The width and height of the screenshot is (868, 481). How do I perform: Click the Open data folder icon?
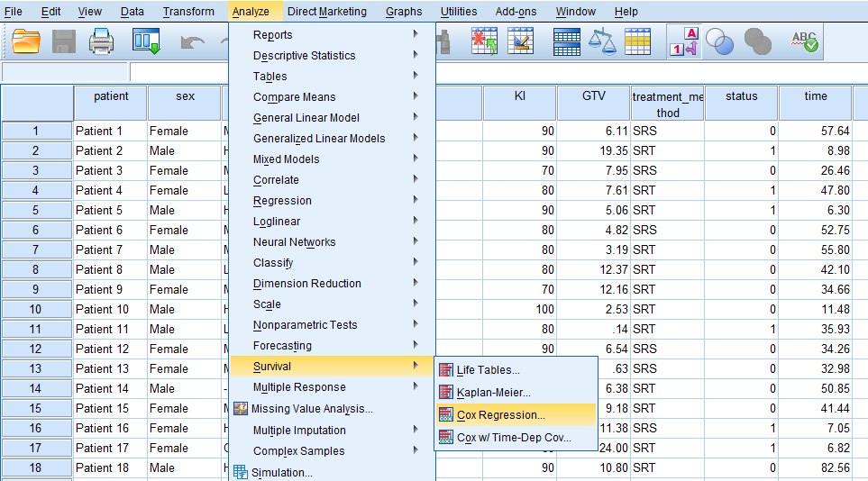click(x=26, y=42)
